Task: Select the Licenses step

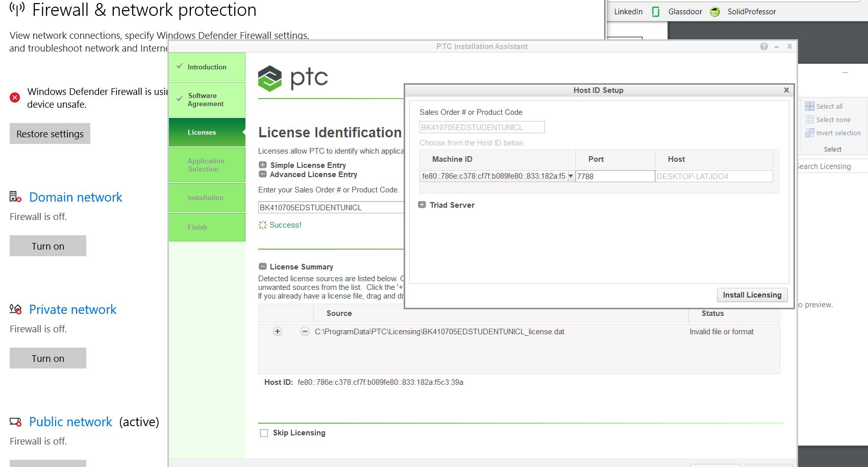Action: coord(207,132)
